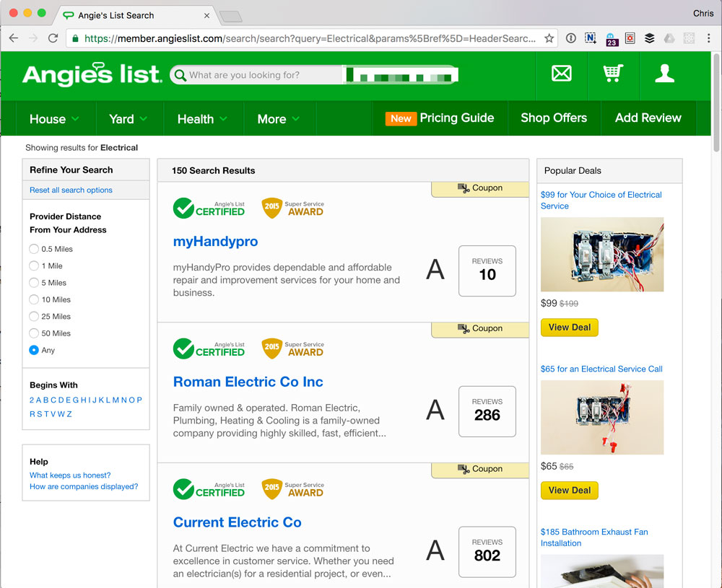The height and width of the screenshot is (588, 722).
Task: Click View Deal for $99 electrical service
Action: click(570, 327)
